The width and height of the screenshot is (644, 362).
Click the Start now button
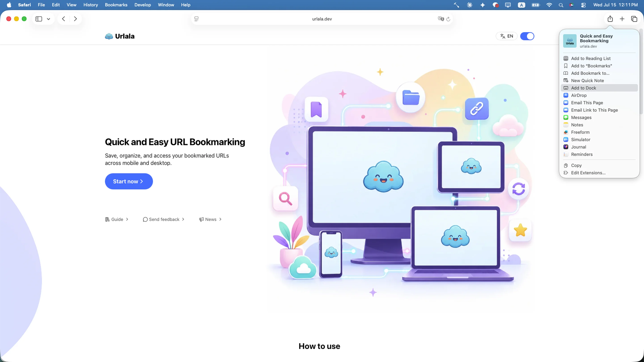tap(129, 181)
